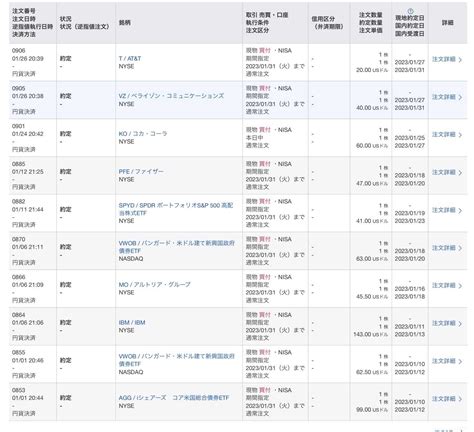Click 約定 status in IBM row

point(65,322)
